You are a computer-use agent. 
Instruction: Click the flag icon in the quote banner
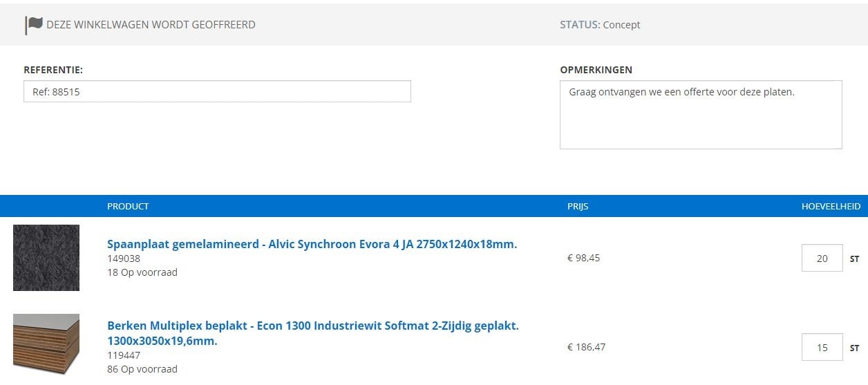34,25
